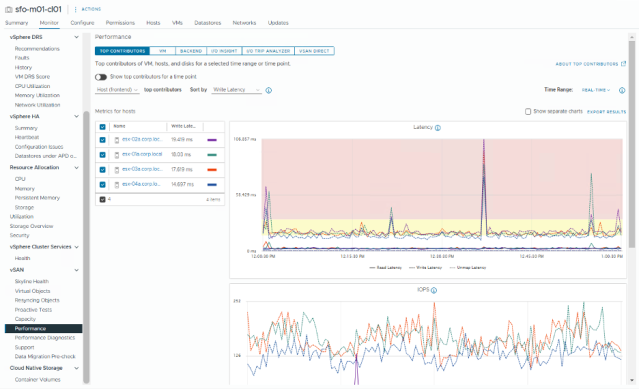Select the VM performance tab
The width and height of the screenshot is (639, 389).
163,51
